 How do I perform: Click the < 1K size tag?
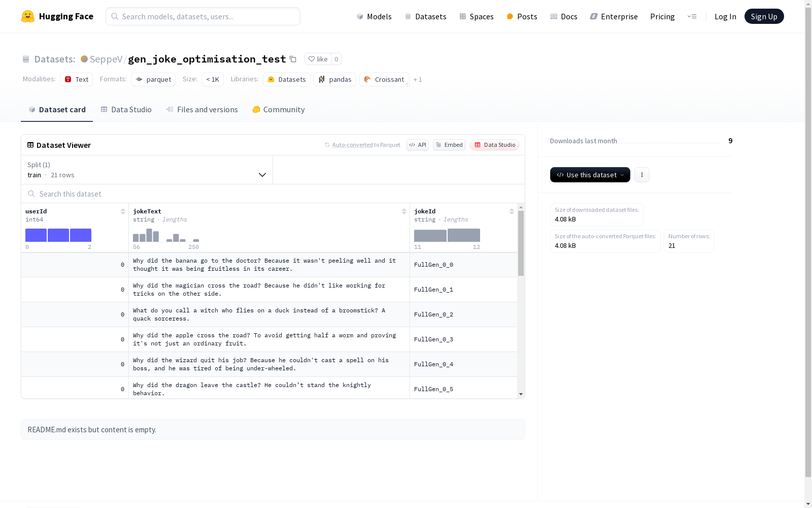213,79
